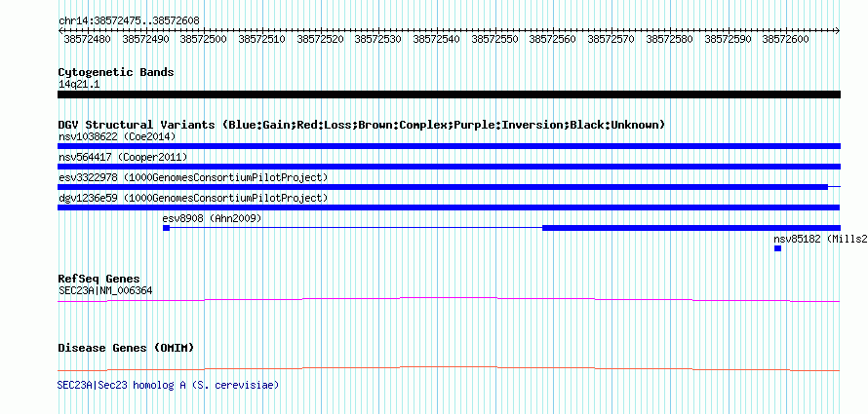
Task: Click the RefSeq Genes track title
Action: [x=99, y=279]
